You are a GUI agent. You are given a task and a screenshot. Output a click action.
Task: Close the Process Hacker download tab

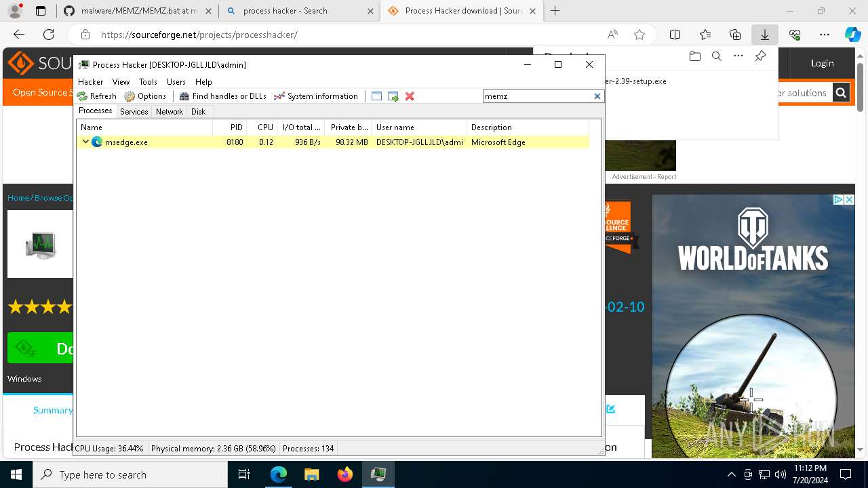coord(533,11)
